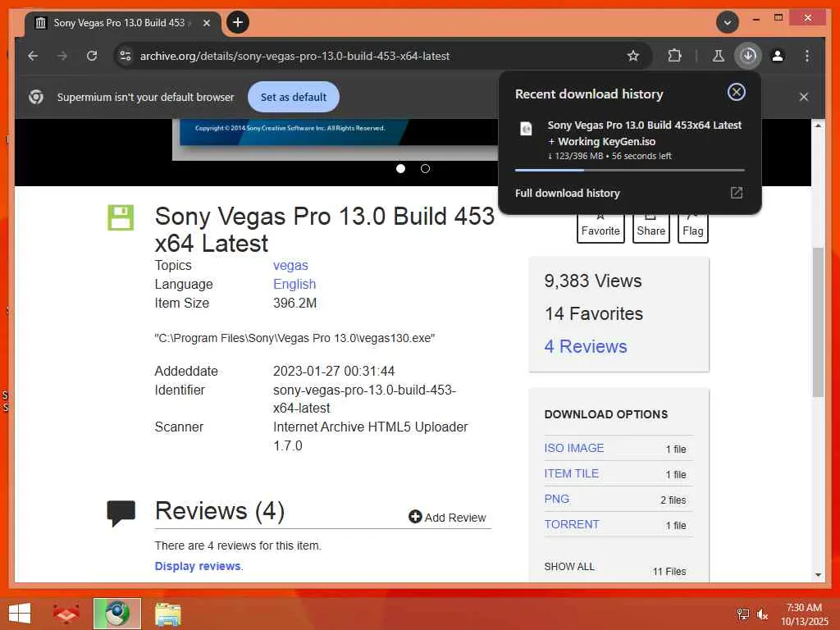This screenshot has height=630, width=840.
Task: Click the muted volume tray icon
Action: click(762, 614)
